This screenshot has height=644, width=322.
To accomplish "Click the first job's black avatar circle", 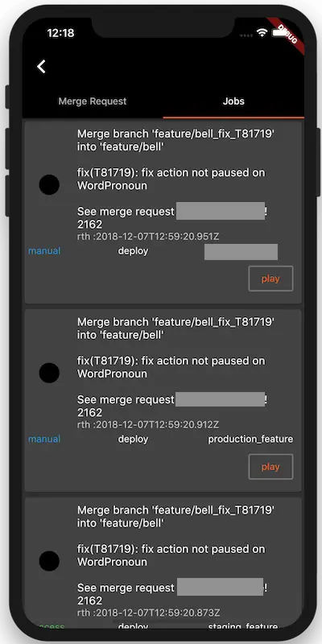I will click(x=49, y=185).
